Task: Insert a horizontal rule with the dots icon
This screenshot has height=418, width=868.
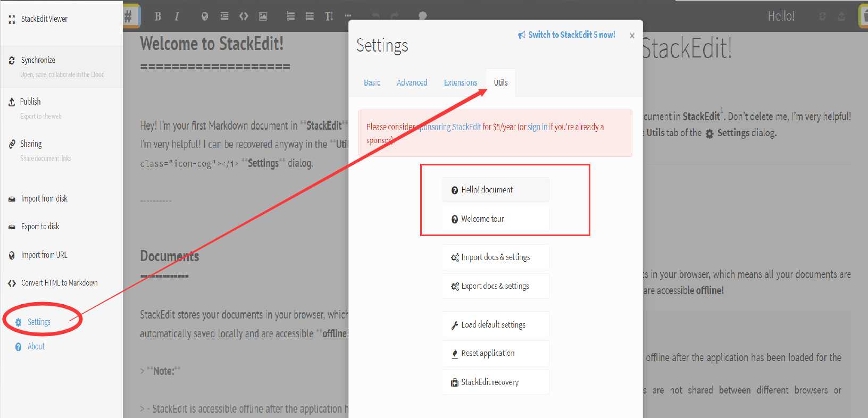Action: pos(348,16)
